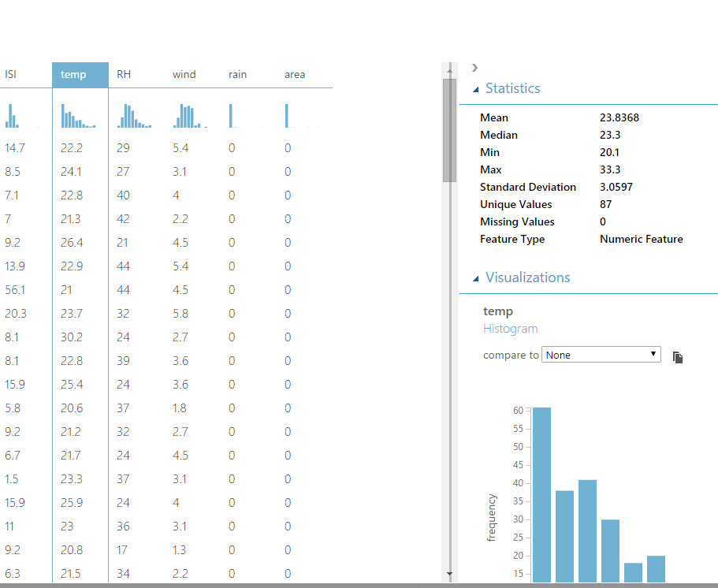Click ISI cell value 20.3
Screen dimensions: 718x588
[16, 314]
